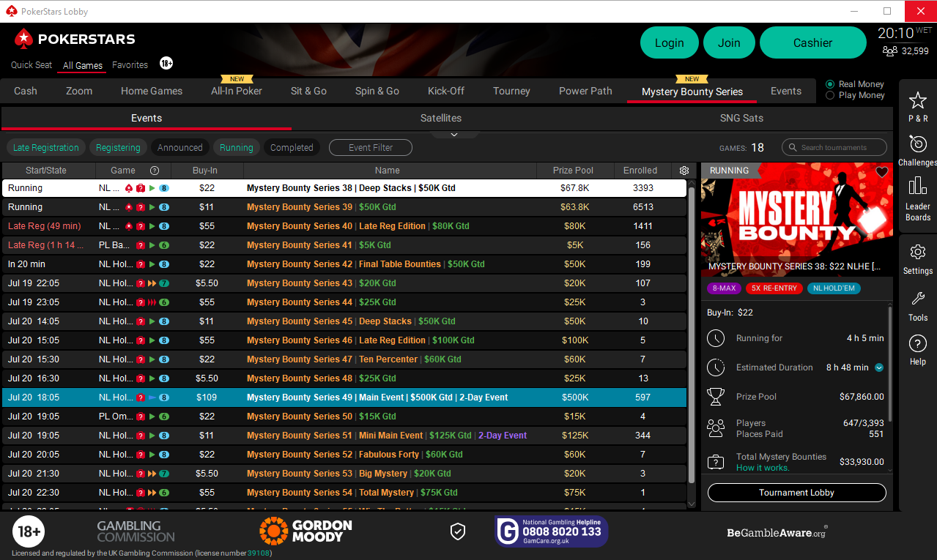
Task: Focus the Search tournaments field
Action: pos(834,147)
